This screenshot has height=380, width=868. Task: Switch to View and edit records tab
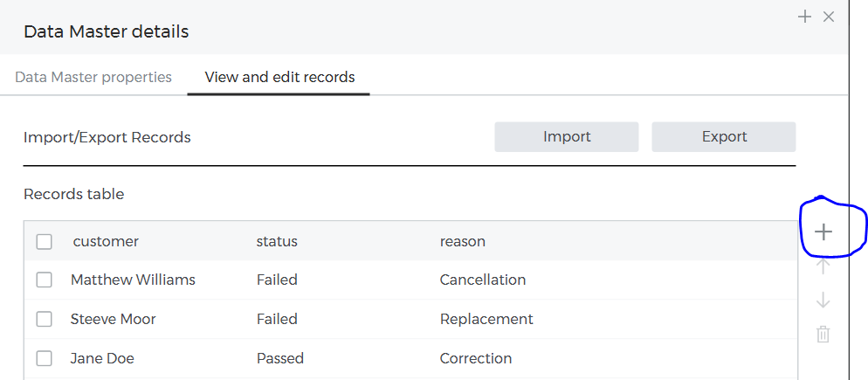pyautogui.click(x=279, y=77)
